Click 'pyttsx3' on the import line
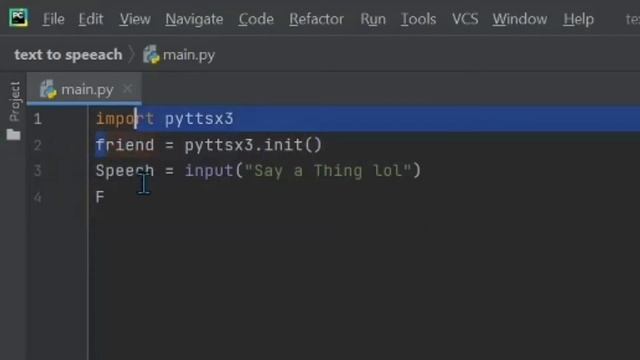Viewport: 640px width, 360px height. [x=199, y=119]
